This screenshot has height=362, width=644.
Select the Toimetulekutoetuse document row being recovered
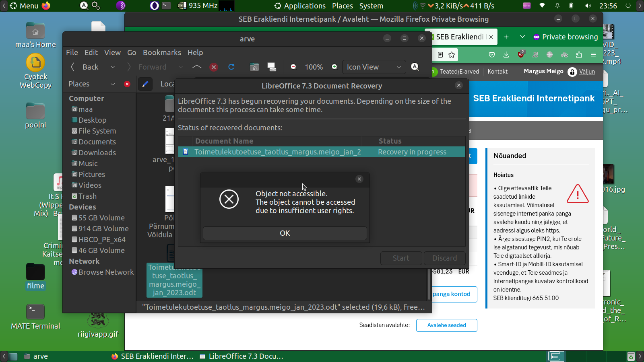(x=322, y=152)
